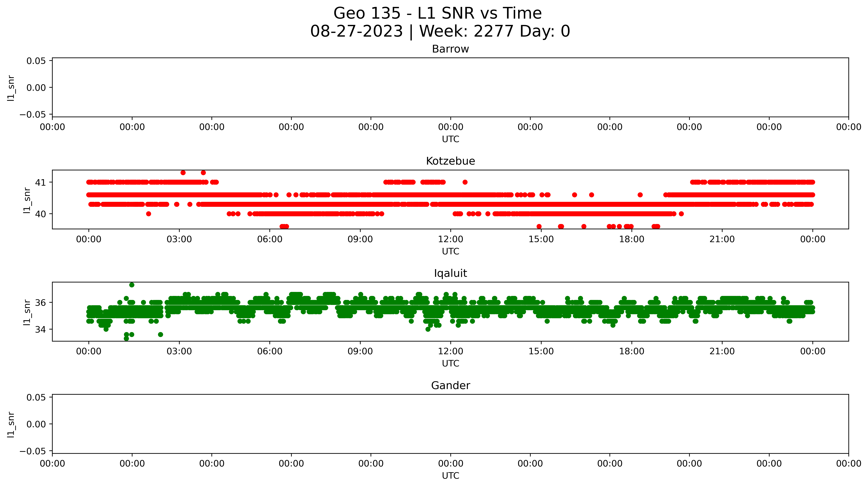
Task: Click the 0.00 y-tick label on the Gander plot
Action: [36, 424]
